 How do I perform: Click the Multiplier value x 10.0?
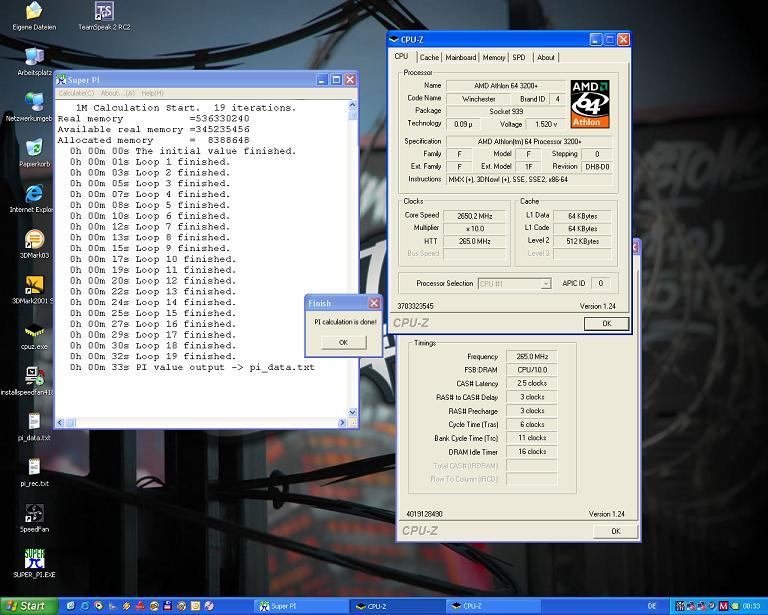click(x=474, y=228)
